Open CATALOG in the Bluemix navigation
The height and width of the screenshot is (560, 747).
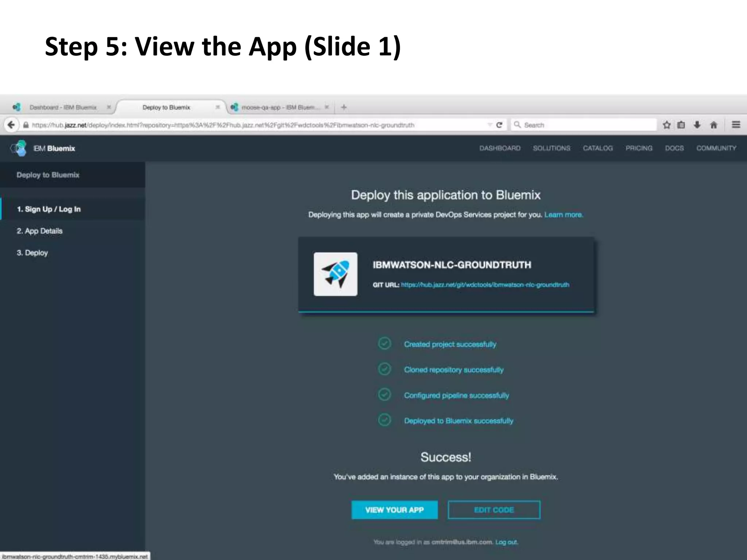click(x=598, y=148)
